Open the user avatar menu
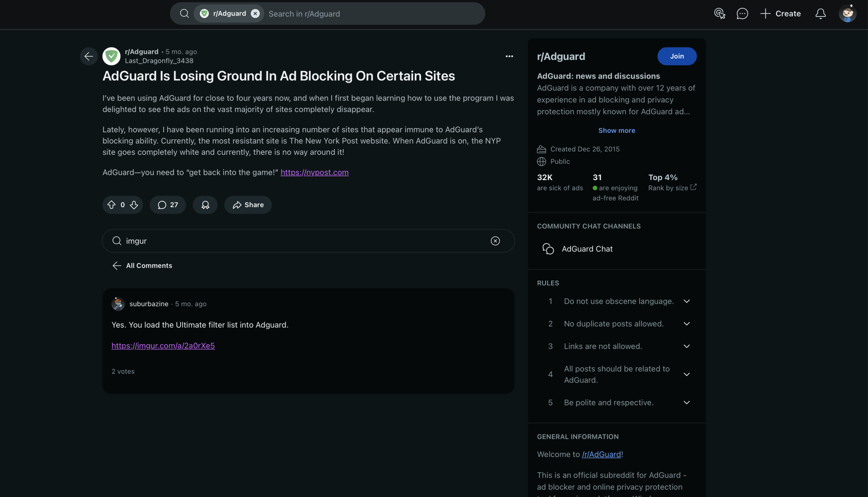The image size is (868, 497). coord(847,13)
